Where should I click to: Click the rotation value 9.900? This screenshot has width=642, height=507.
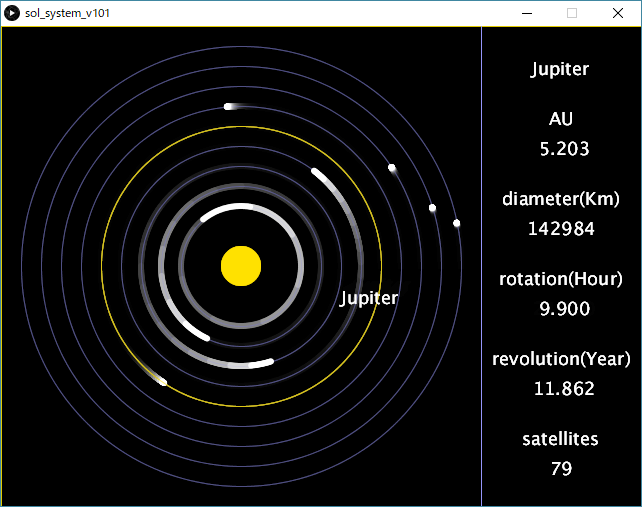(x=565, y=308)
